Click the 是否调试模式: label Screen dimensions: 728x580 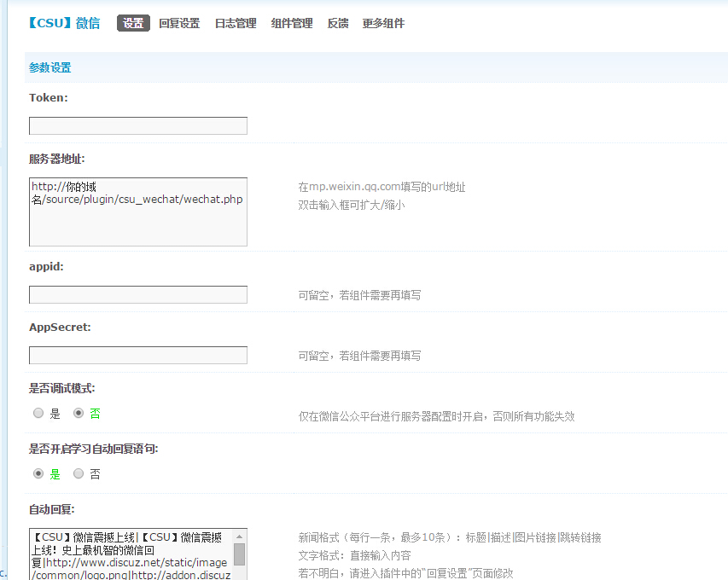(x=61, y=388)
